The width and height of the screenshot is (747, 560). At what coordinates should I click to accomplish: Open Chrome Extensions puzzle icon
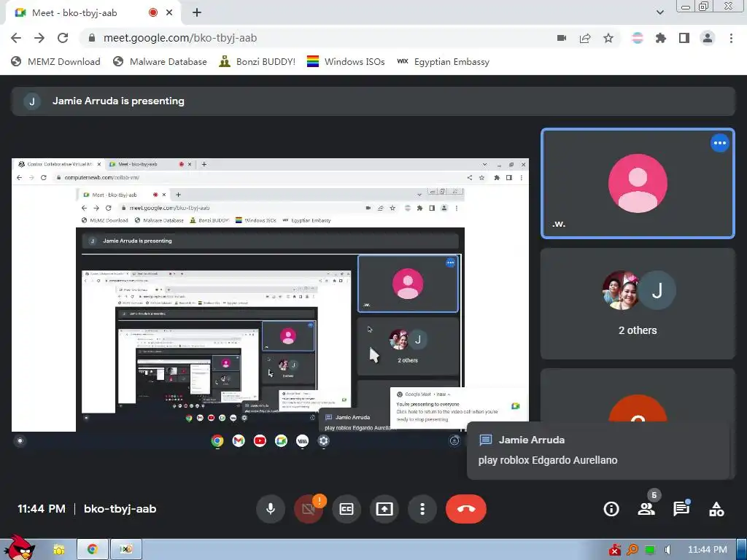[x=661, y=38]
